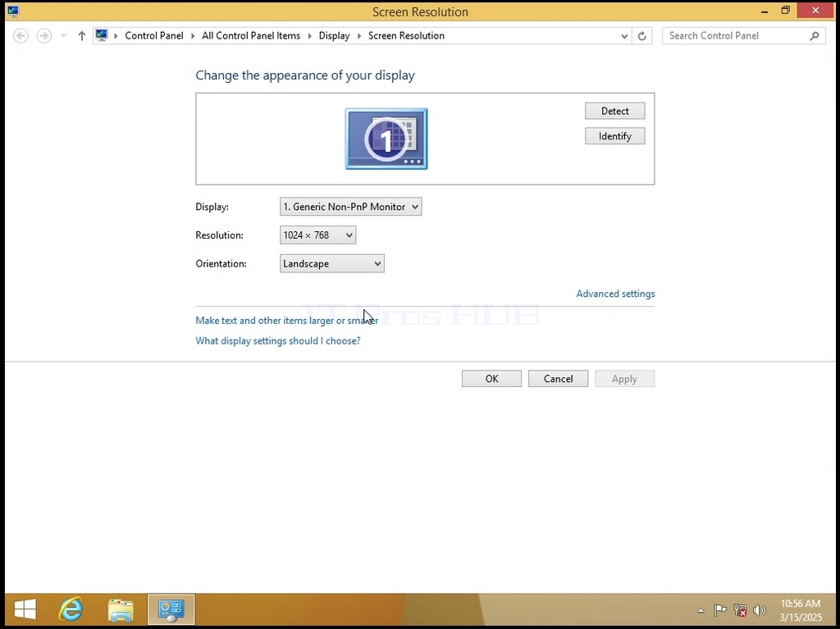The width and height of the screenshot is (840, 629).
Task: Open the Control Panel breadcrumb
Action: click(x=153, y=36)
